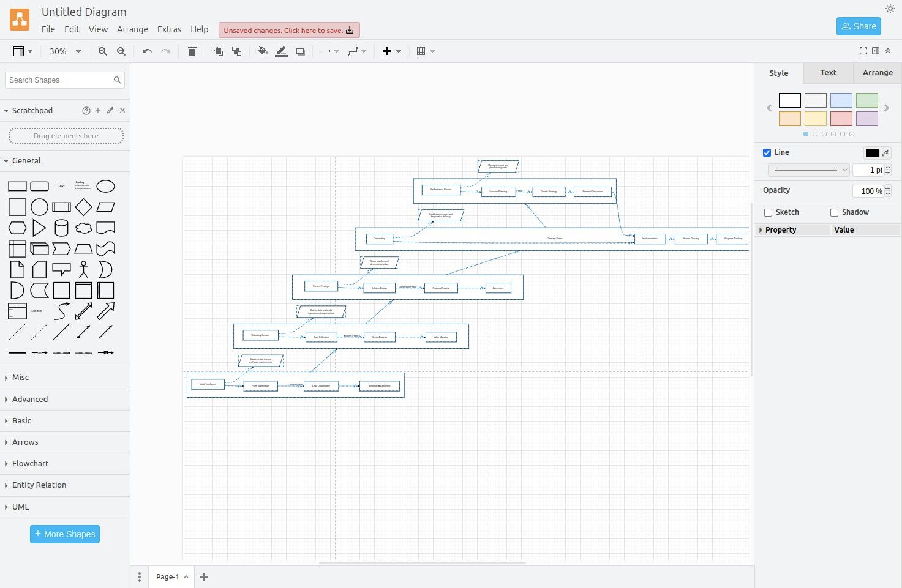The height and width of the screenshot is (588, 902).
Task: Select the Delete tool in the toolbar
Action: pyautogui.click(x=192, y=51)
